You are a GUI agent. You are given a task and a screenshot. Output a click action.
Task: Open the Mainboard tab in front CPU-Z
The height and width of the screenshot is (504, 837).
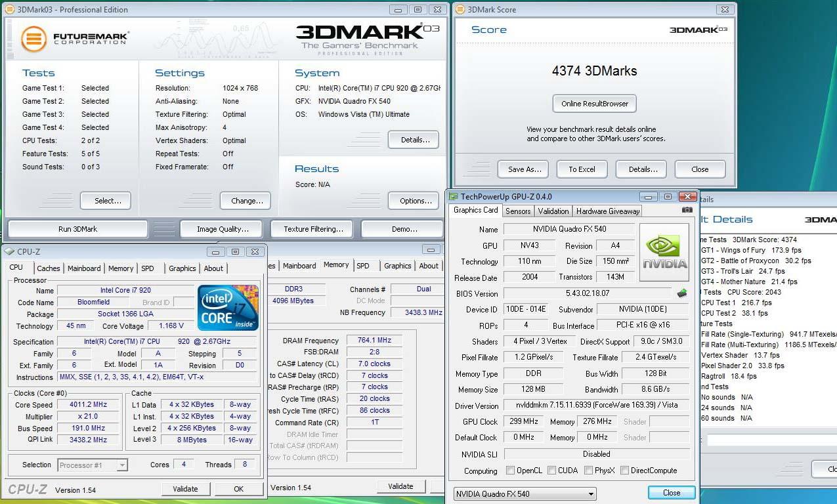pyautogui.click(x=84, y=268)
